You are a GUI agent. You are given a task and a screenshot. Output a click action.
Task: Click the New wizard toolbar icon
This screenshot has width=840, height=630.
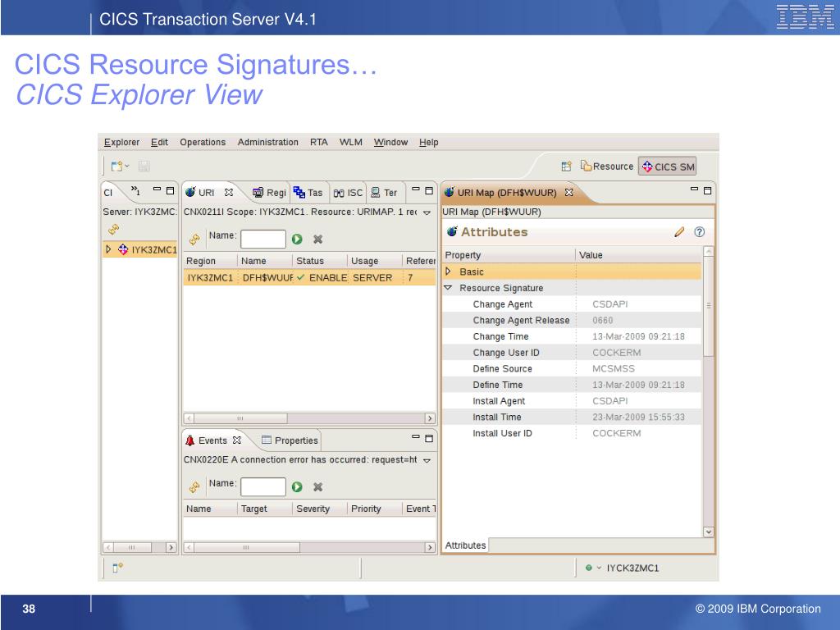pyautogui.click(x=117, y=166)
